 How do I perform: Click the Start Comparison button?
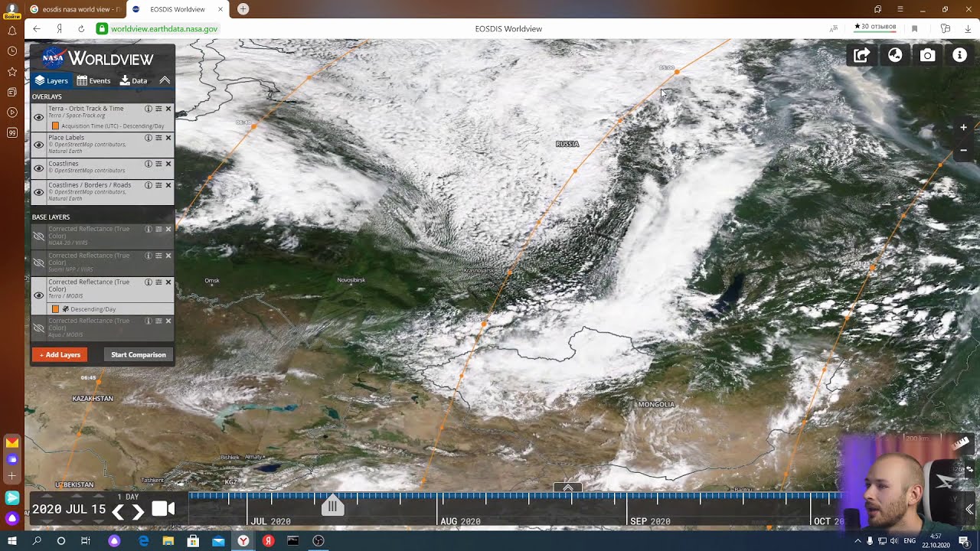[x=138, y=354]
